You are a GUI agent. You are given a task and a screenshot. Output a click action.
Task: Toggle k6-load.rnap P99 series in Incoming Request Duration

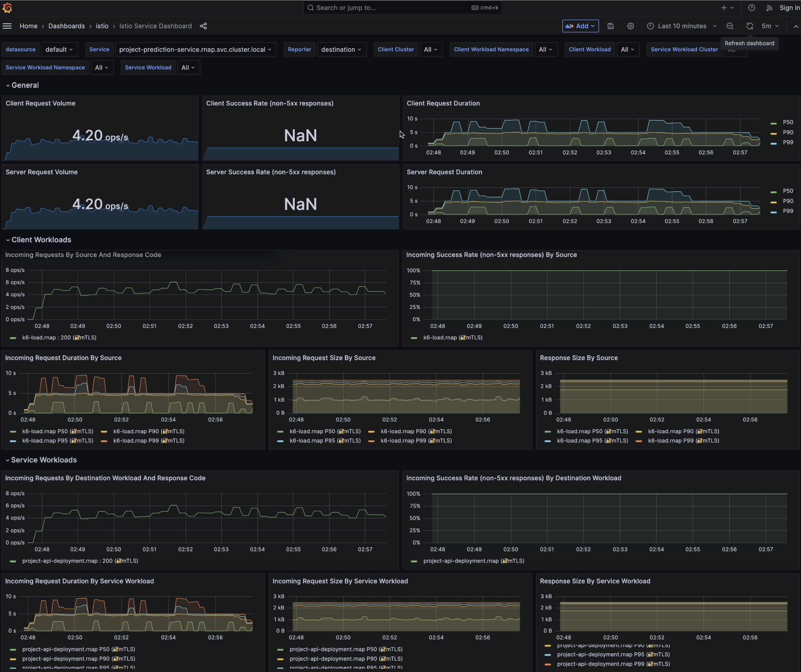pos(149,441)
